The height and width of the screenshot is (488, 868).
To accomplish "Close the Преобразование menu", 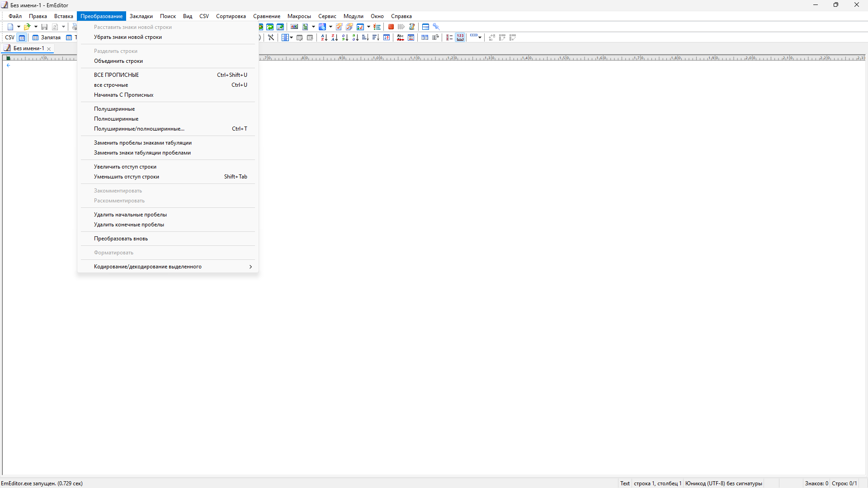I will [102, 16].
